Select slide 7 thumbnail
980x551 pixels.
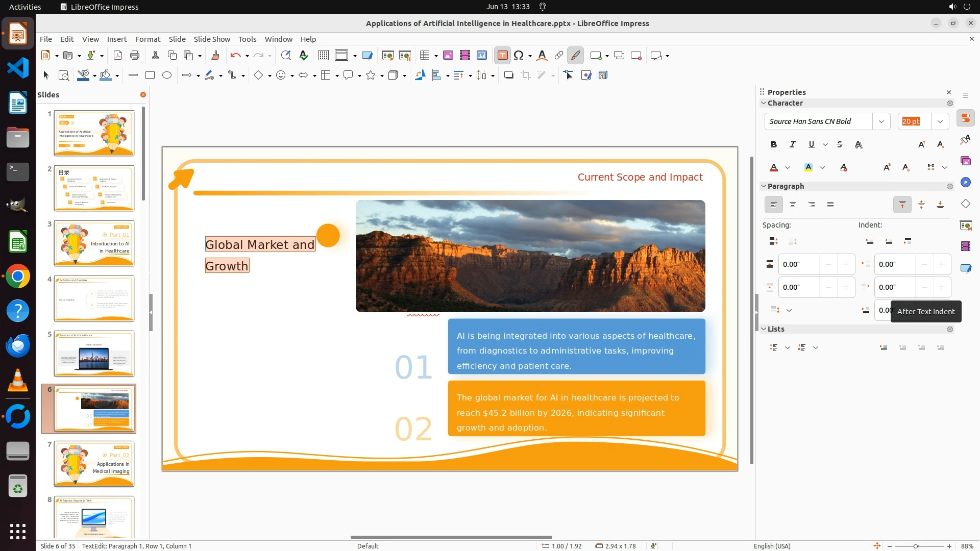pyautogui.click(x=94, y=464)
